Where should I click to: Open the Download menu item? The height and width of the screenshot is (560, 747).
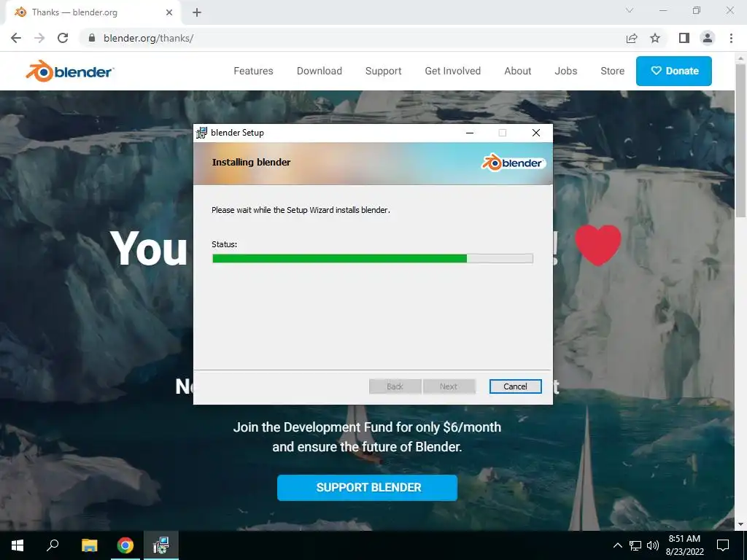(x=320, y=71)
